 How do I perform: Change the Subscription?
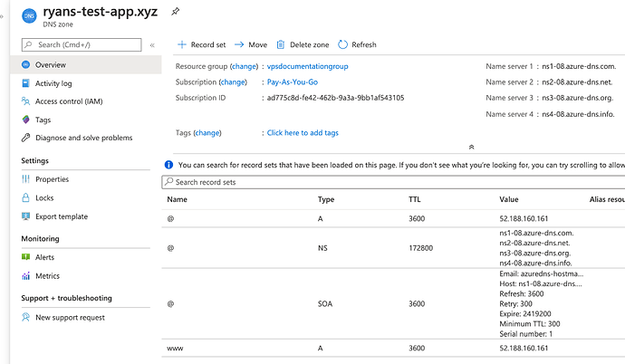[234, 82]
